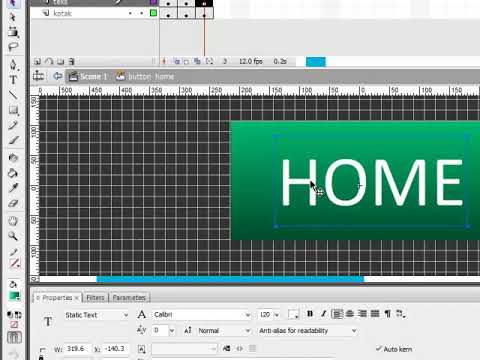The height and width of the screenshot is (360, 480).
Task: Click Align Center text button
Action: click(350, 314)
